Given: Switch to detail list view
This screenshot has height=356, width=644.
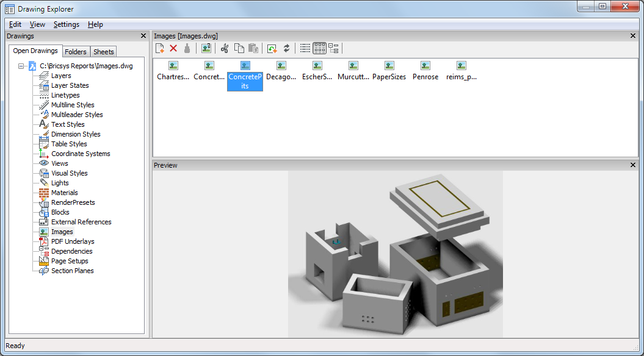Looking at the screenshot, I should tap(305, 48).
